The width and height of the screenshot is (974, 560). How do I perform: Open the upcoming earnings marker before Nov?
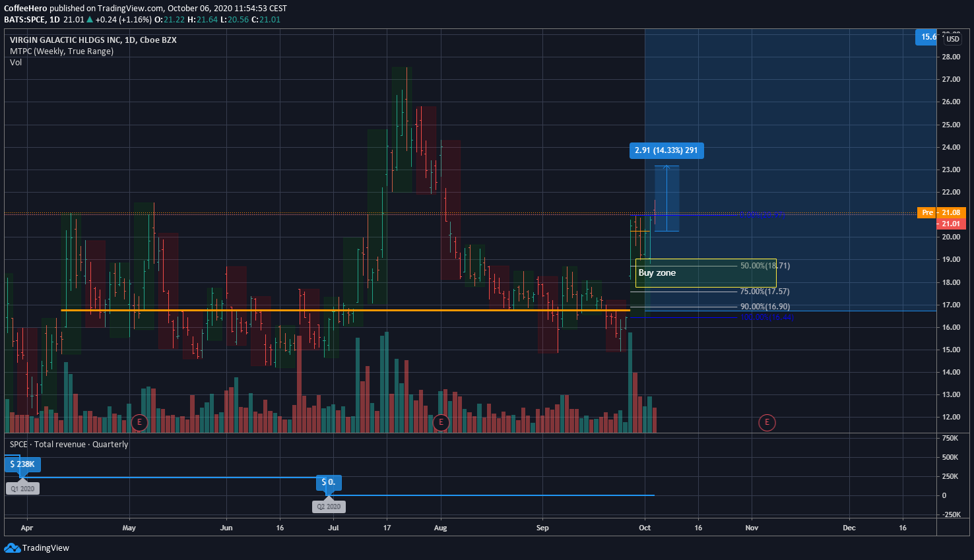pyautogui.click(x=767, y=422)
